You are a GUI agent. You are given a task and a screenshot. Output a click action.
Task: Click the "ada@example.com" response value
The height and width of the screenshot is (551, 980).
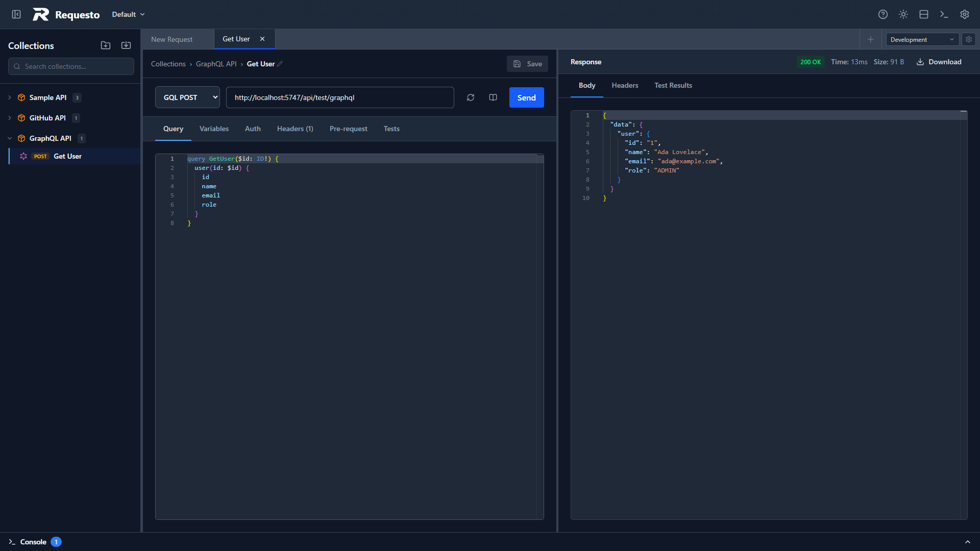pos(689,161)
